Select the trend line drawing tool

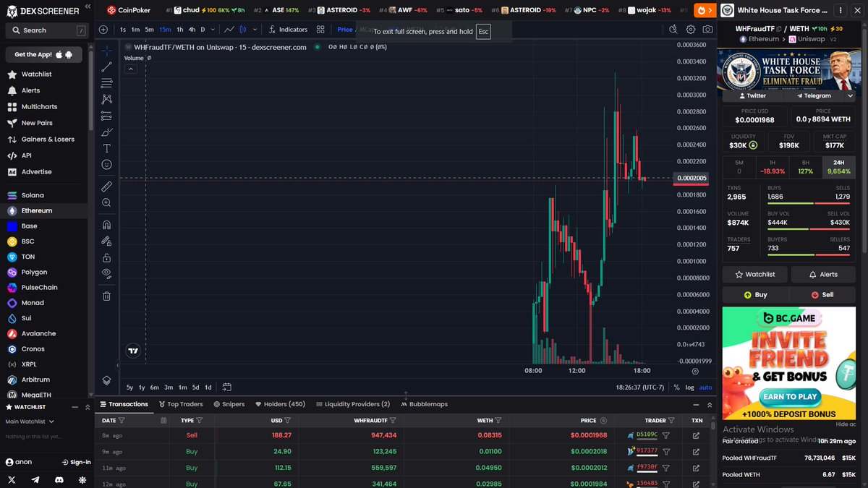[106, 67]
